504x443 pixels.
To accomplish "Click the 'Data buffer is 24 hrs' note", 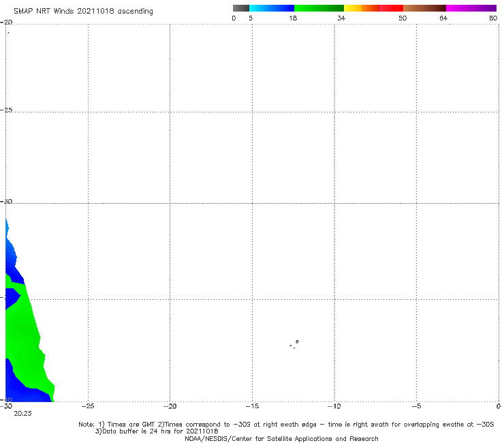I will click(x=157, y=431).
